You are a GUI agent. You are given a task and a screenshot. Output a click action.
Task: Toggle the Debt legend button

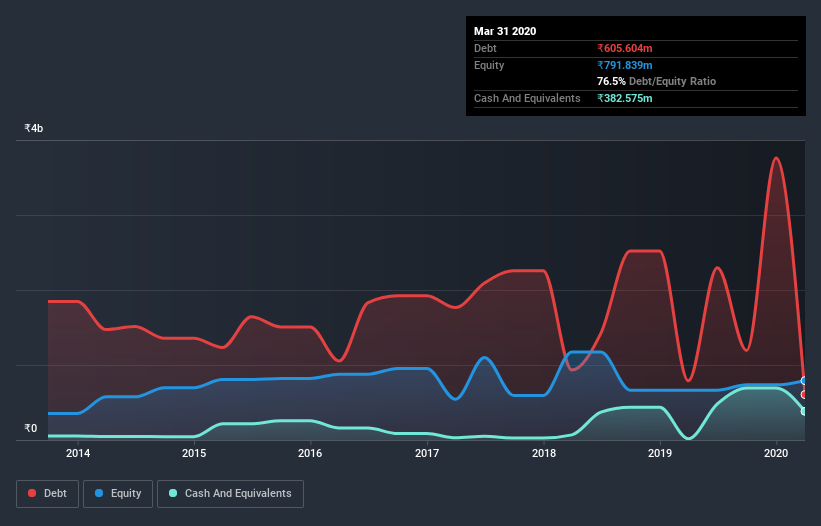[47, 494]
